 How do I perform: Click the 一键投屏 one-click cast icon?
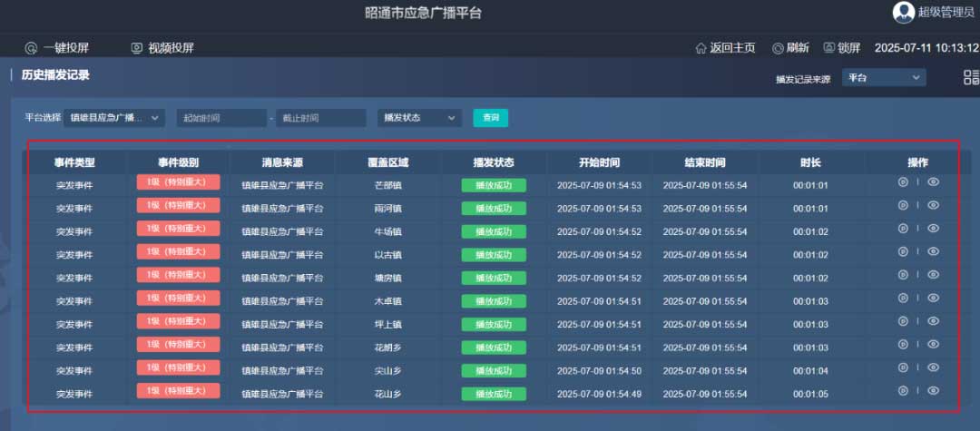(32, 48)
